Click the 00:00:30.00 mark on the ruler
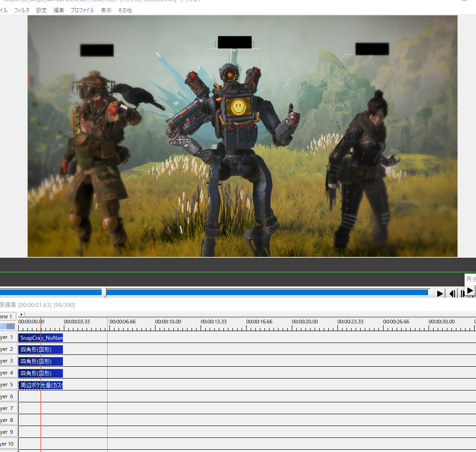The width and height of the screenshot is (476, 452). click(x=442, y=322)
